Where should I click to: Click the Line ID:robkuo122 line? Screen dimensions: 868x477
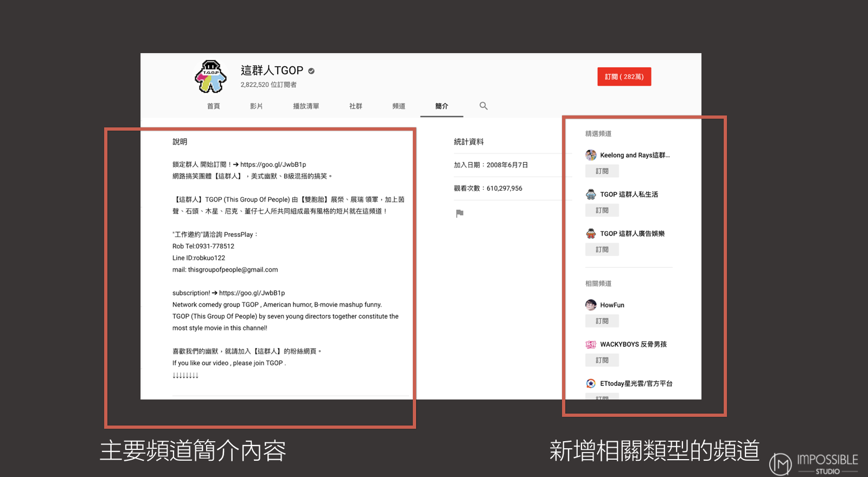199,258
